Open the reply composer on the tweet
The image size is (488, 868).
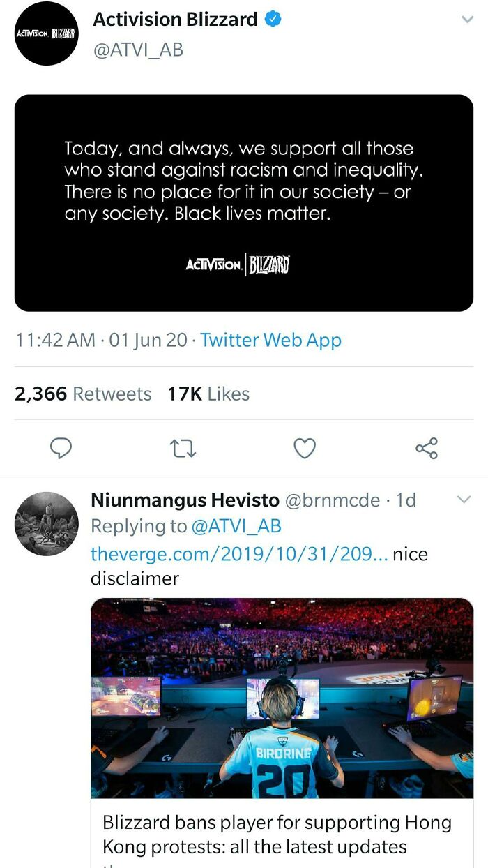point(61,449)
